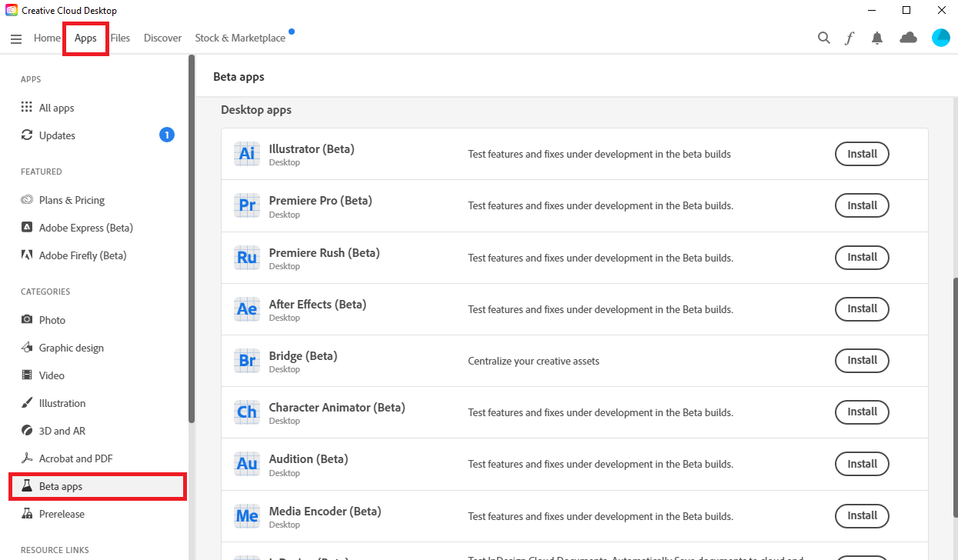Click the "Illustrator (Beta)" app name
Screen dimensions: 958x560
pyautogui.click(x=312, y=149)
